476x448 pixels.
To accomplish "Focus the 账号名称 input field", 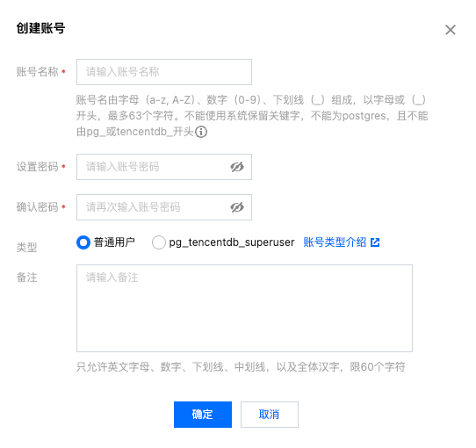I will click(164, 72).
